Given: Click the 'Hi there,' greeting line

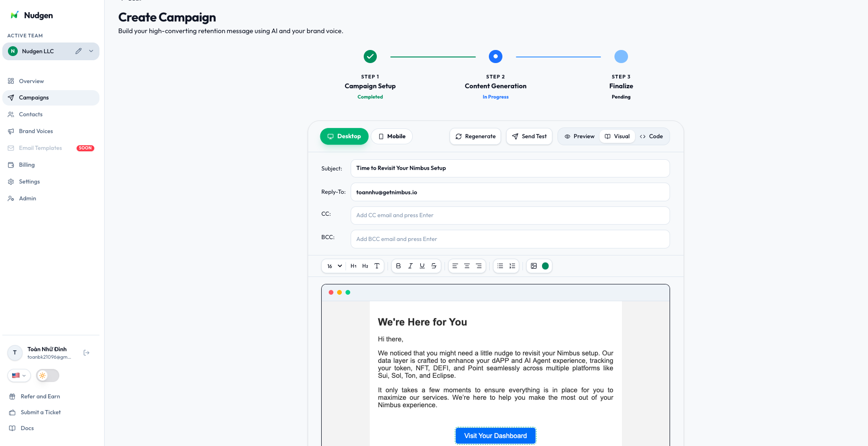Looking at the screenshot, I should tap(390, 339).
